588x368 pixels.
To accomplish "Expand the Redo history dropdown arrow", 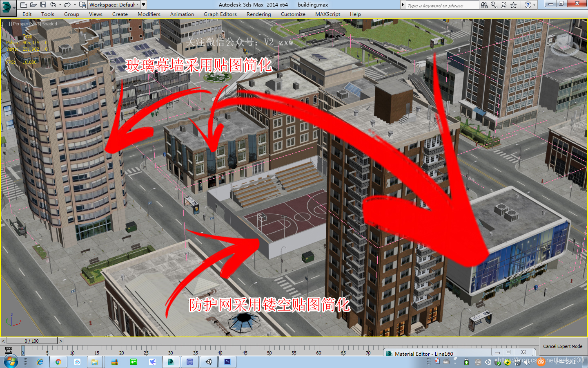I will click(75, 5).
